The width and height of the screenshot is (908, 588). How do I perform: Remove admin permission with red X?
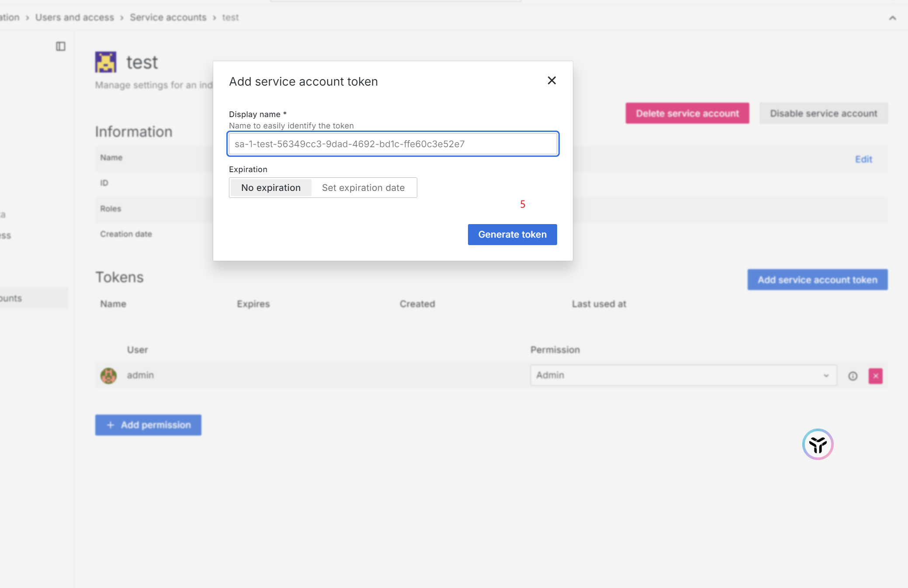[875, 376]
